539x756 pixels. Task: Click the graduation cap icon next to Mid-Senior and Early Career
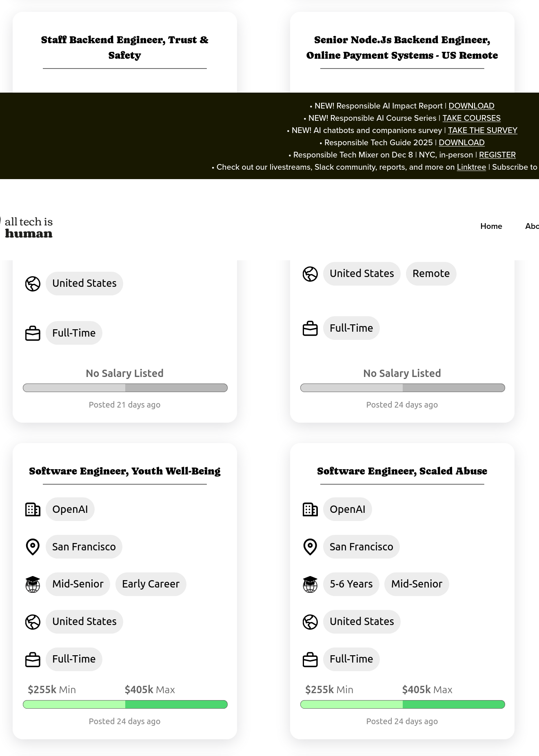(33, 584)
